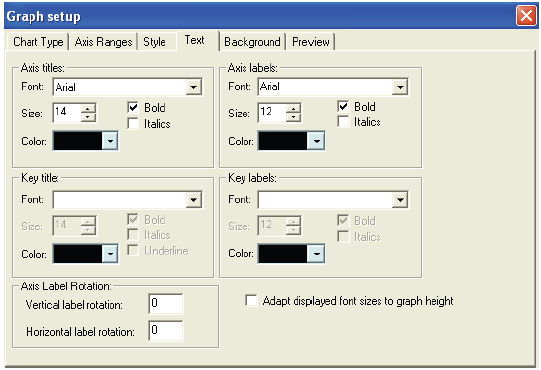Go to the Background tab
The height and width of the screenshot is (370, 541).
[x=252, y=42]
